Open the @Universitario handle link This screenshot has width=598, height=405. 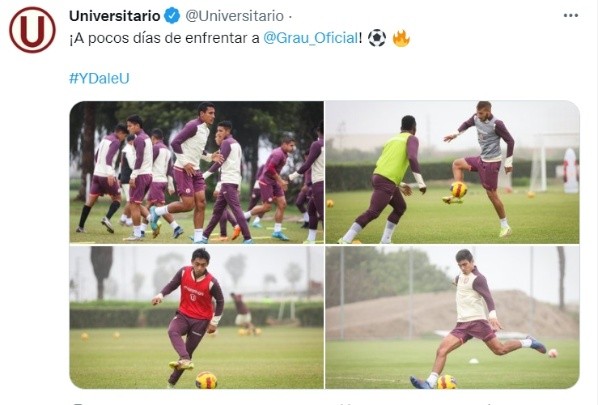[234, 16]
